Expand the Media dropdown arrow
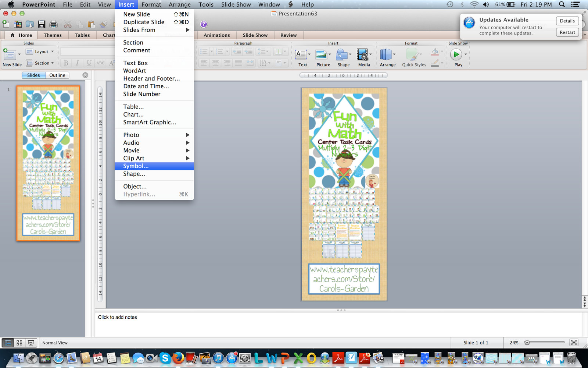588x368 pixels. (x=370, y=54)
